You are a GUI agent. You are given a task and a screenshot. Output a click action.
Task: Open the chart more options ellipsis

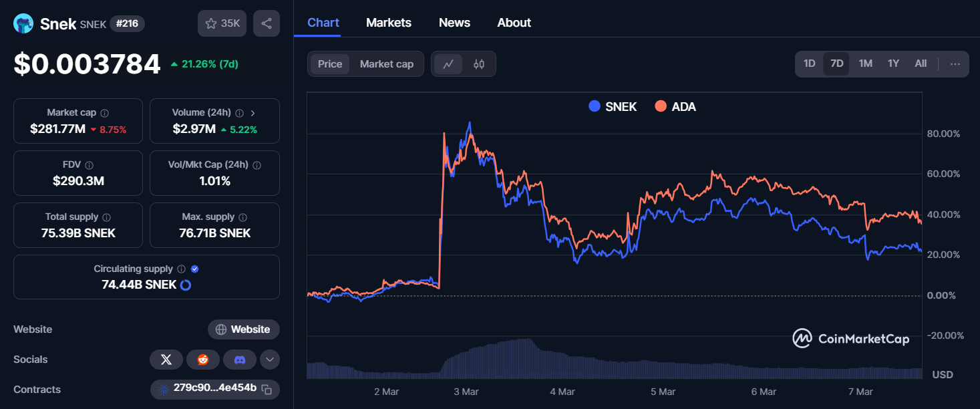tap(955, 64)
